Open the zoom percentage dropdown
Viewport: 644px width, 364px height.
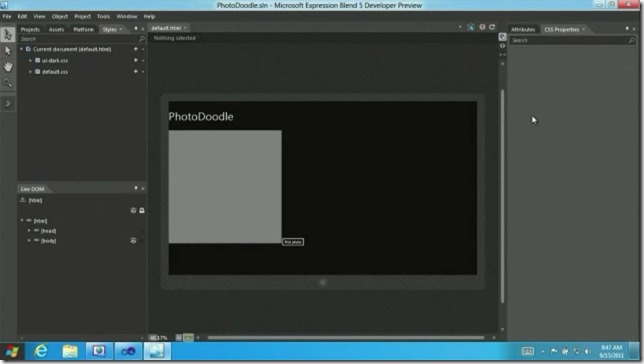(x=159, y=338)
